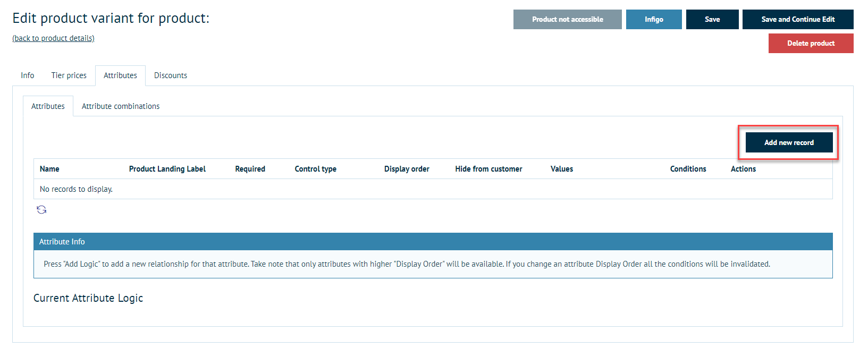Click the Product Landing Label column header

coord(167,169)
